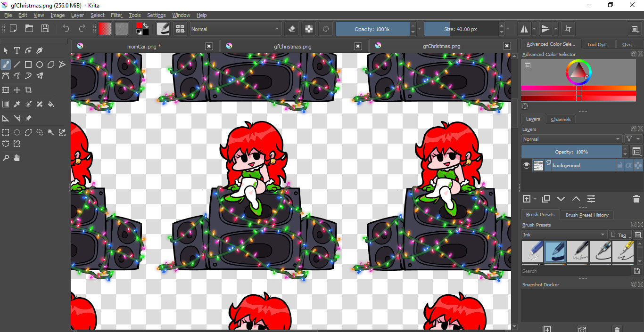Open the layer blending mode dropdown

point(571,139)
